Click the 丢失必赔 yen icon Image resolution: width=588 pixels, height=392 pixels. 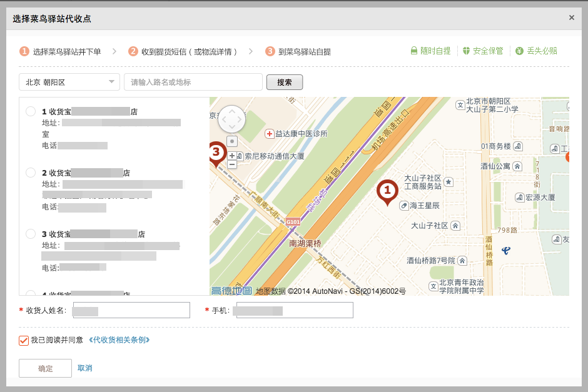pyautogui.click(x=519, y=51)
